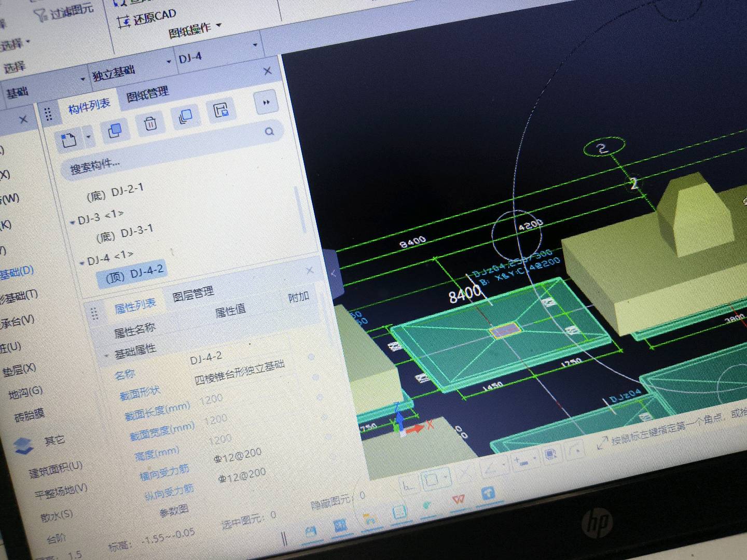Close the component list panel
This screenshot has height=560, width=747.
268,71
